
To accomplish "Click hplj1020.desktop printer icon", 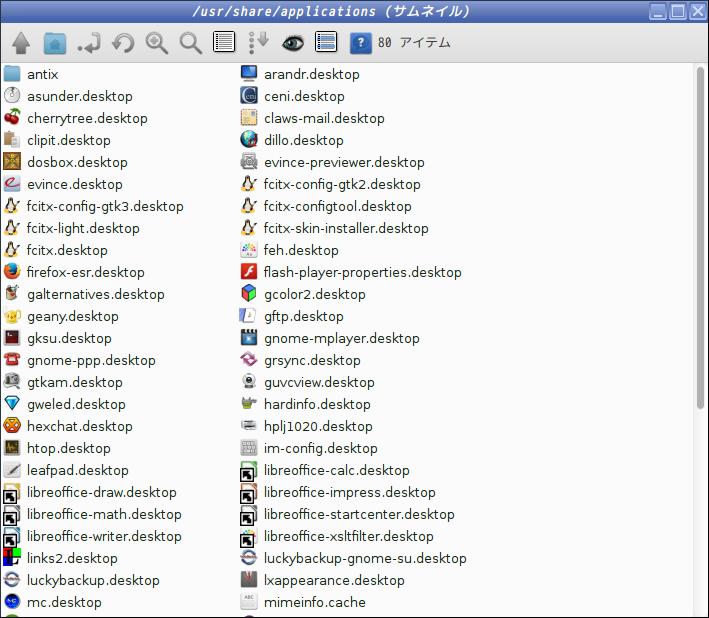I will (249, 425).
